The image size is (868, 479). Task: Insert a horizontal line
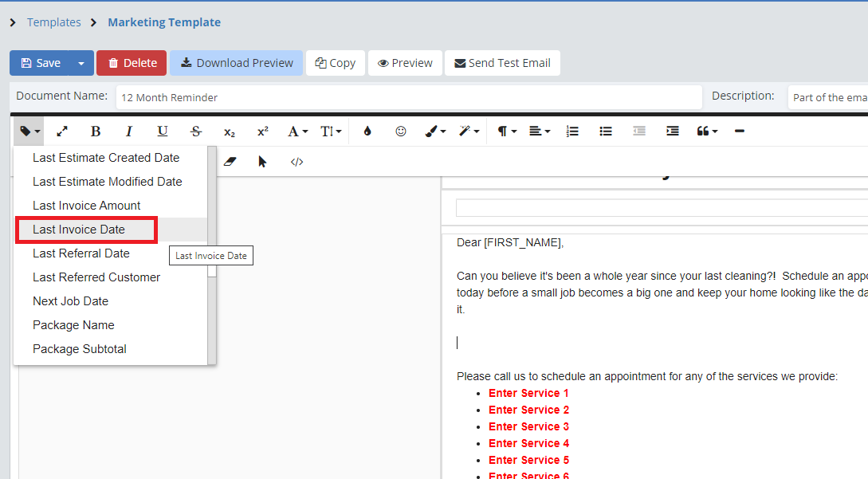(740, 132)
